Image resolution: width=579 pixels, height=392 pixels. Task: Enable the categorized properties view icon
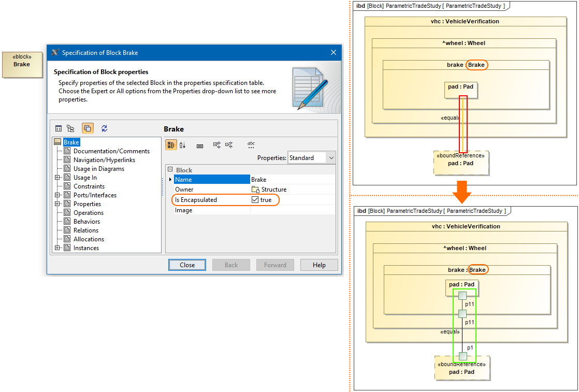(x=171, y=144)
